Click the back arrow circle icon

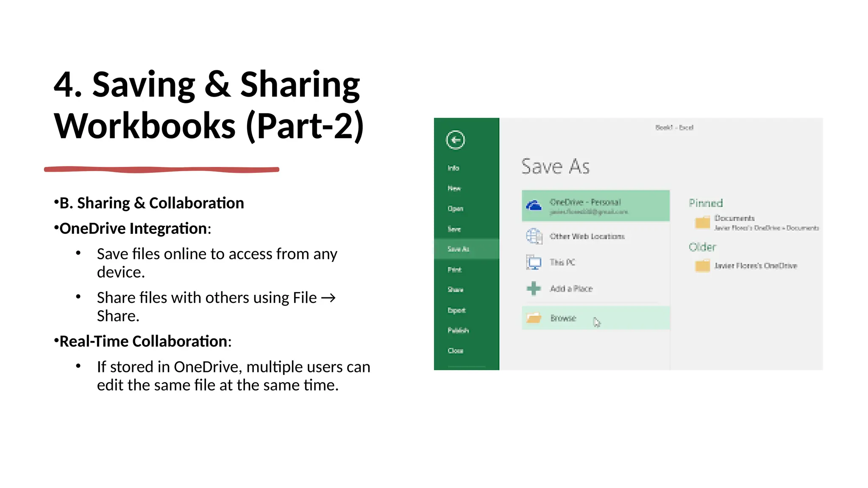(455, 140)
